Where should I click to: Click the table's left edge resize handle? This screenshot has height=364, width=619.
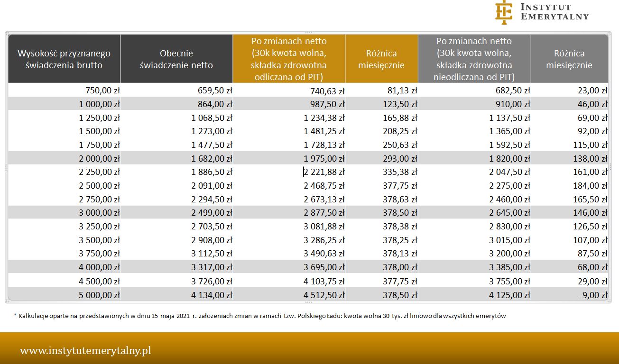click(x=6, y=167)
